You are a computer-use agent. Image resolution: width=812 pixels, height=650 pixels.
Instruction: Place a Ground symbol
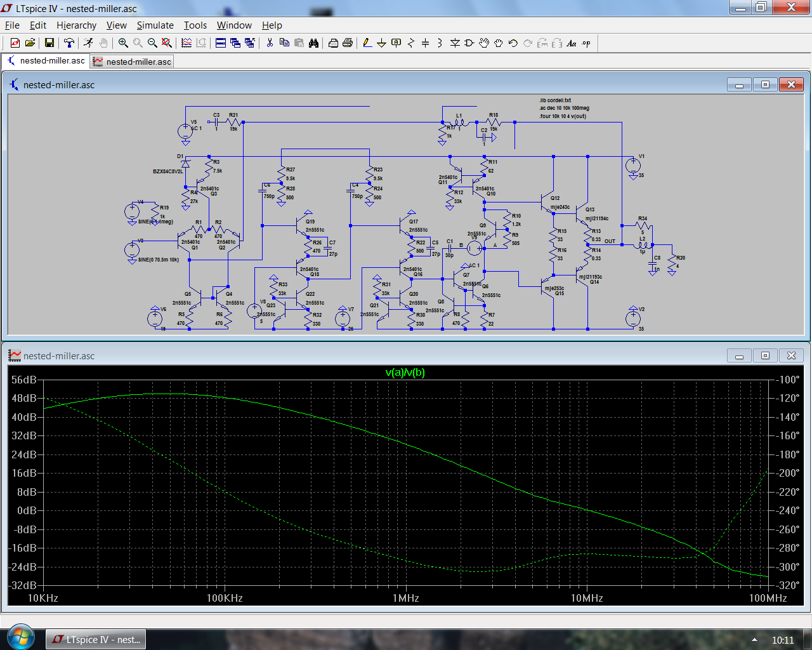[x=382, y=43]
